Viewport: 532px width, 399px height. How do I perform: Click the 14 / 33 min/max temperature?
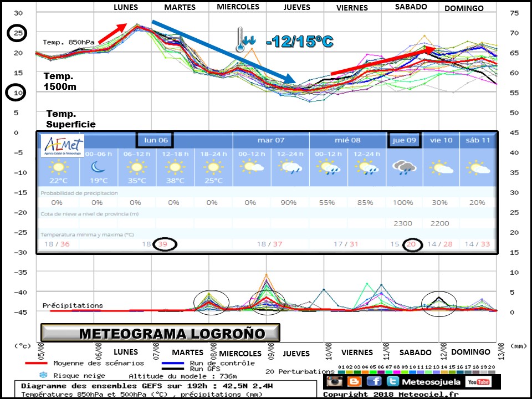coord(477,244)
